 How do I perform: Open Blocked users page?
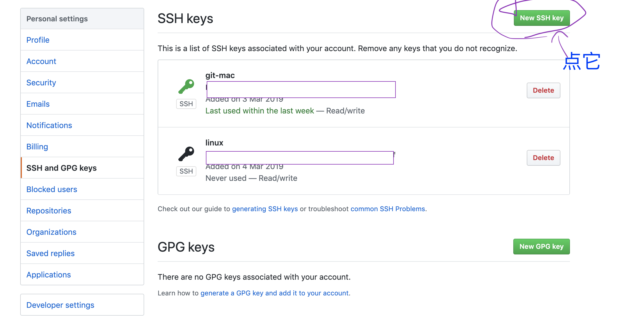(52, 189)
